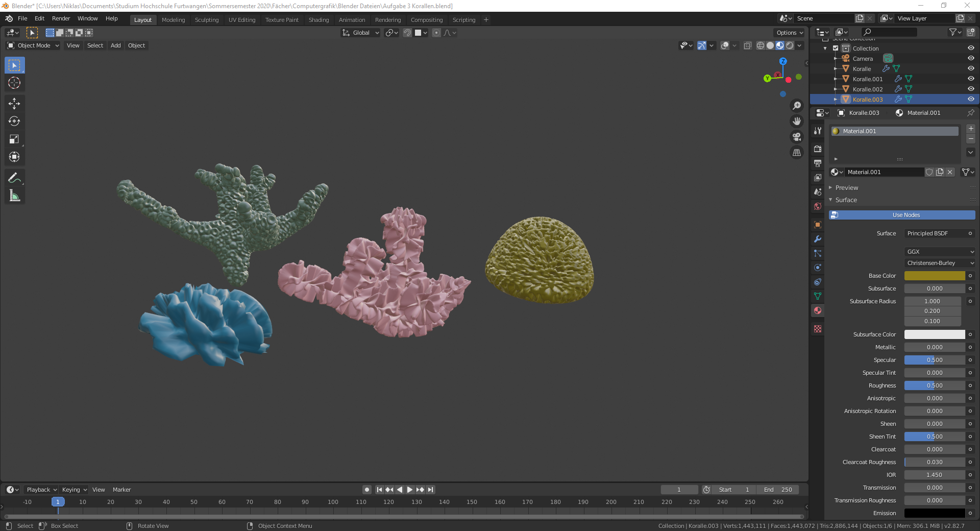
Task: Switch to the Sculpting workspace tab
Action: click(206, 20)
